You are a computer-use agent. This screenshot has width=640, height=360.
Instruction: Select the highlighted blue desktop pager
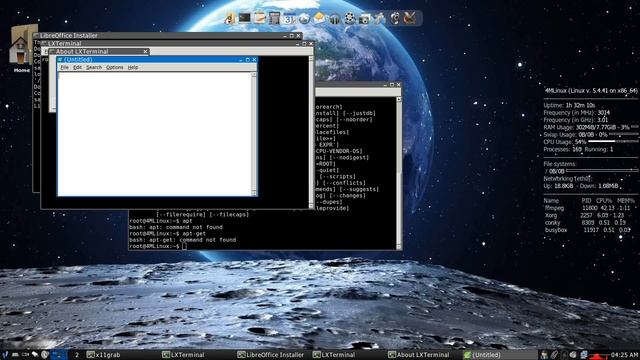coord(59,355)
